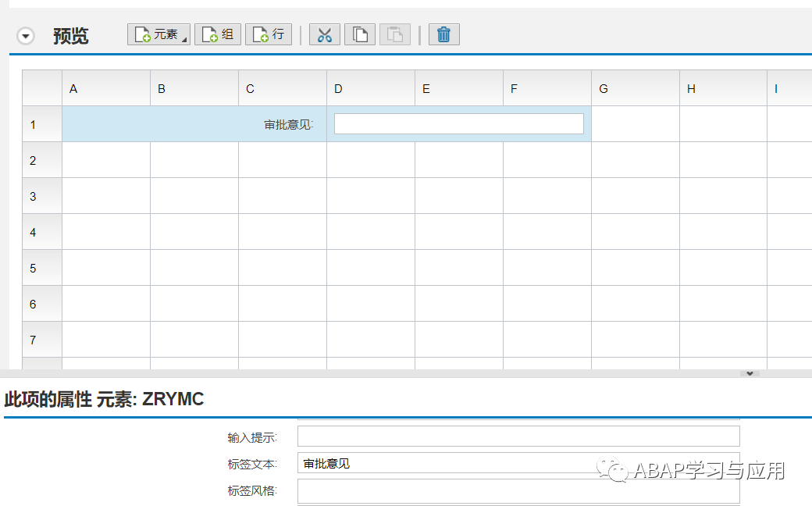Select column B header
Image resolution: width=812 pixels, height=506 pixels.
point(194,88)
